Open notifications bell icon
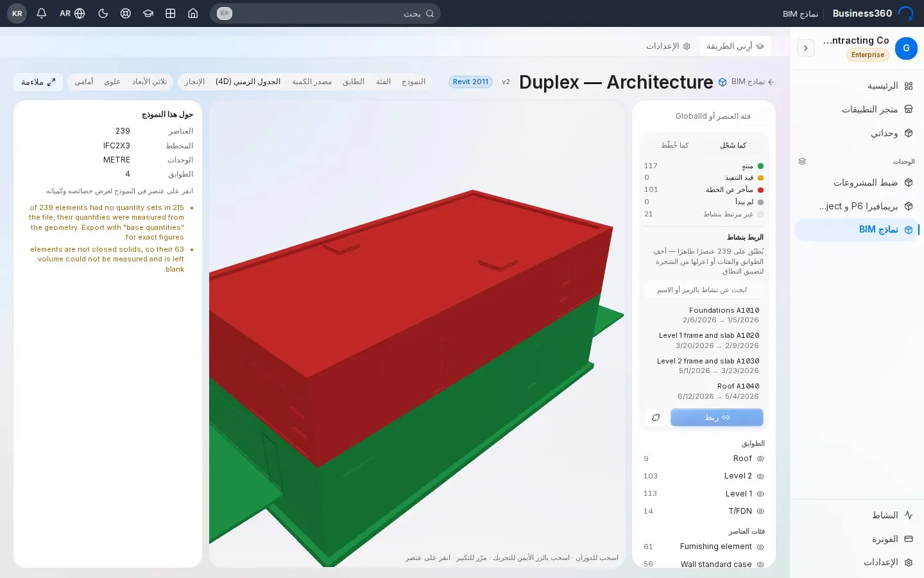Screen dimensions: 924x578 [42, 13]
